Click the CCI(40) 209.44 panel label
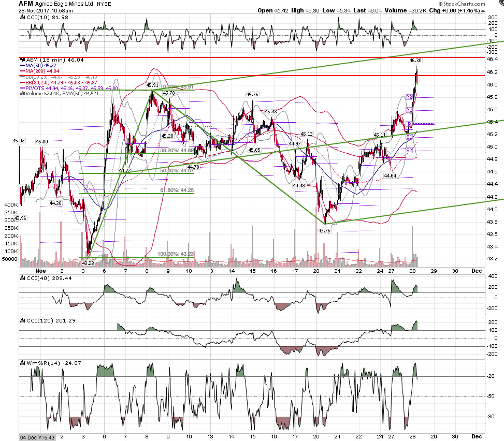The height and width of the screenshot is (441, 504). coord(49,278)
